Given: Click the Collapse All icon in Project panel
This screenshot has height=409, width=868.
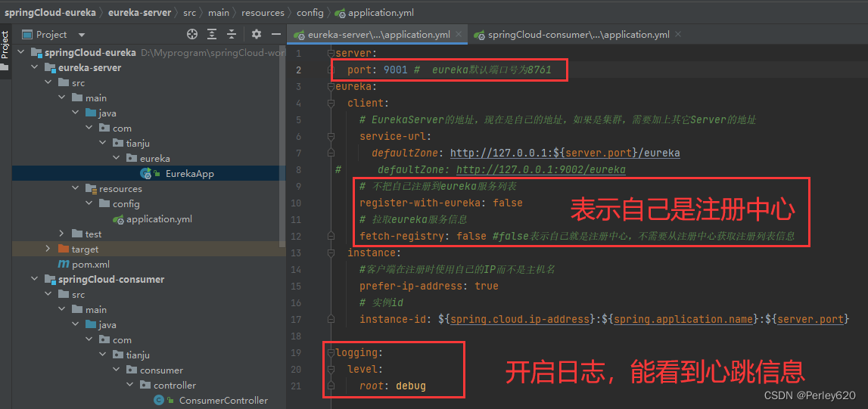Looking at the screenshot, I should (x=232, y=34).
